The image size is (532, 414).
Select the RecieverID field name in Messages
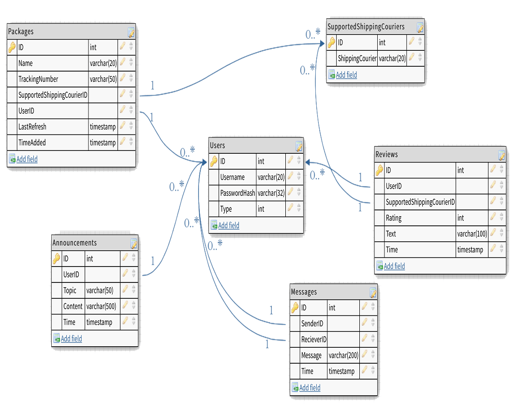point(313,340)
